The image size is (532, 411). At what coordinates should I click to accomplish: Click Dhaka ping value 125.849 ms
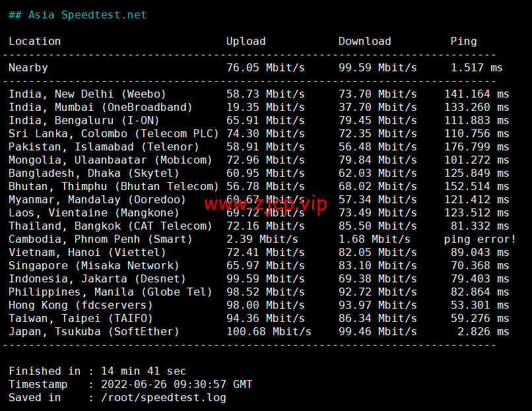point(477,174)
